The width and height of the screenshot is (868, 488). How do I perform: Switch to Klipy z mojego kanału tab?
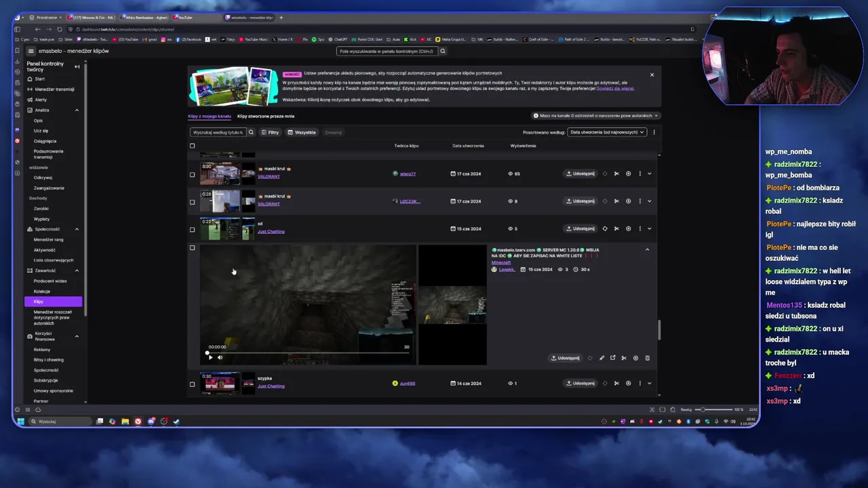pyautogui.click(x=210, y=116)
